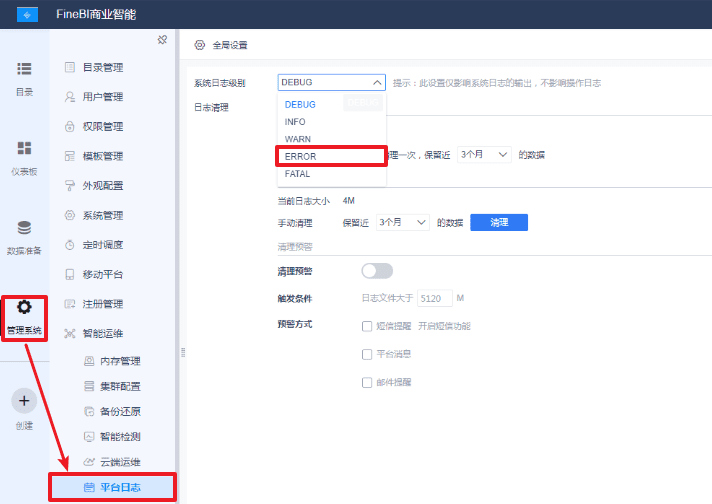Open the 手动清理 3个月 dropdown
The image size is (712, 504).
click(403, 222)
